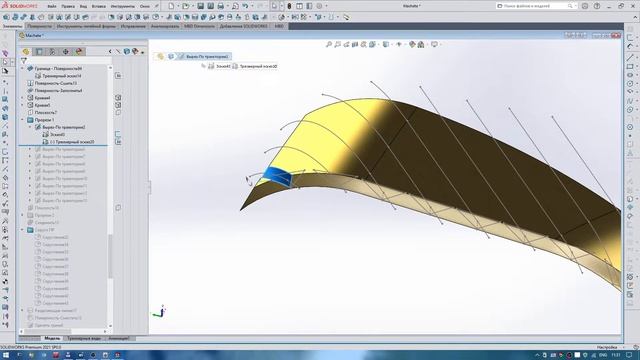Switch to the Трехмерные виды bottom tab

point(84,338)
